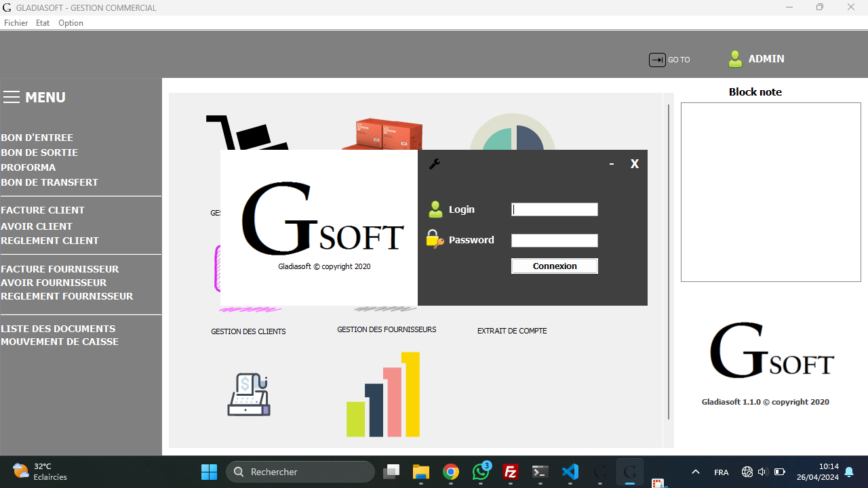Click the wrench icon on the login dialog
Screen dimensions: 868x488
435,164
